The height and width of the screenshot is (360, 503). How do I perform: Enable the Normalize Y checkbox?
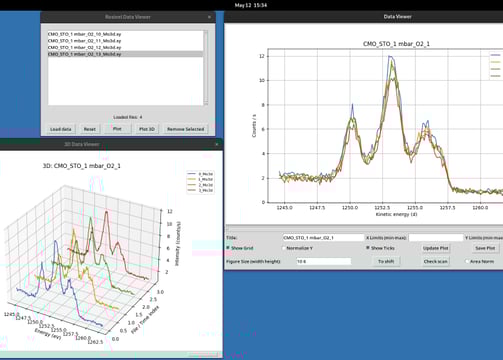pyautogui.click(x=284, y=248)
